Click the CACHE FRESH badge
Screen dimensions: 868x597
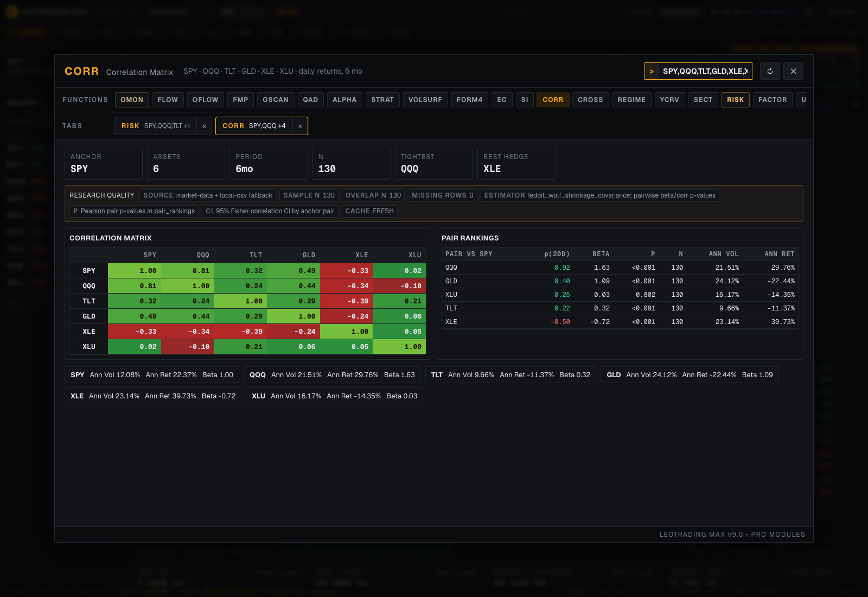369,211
